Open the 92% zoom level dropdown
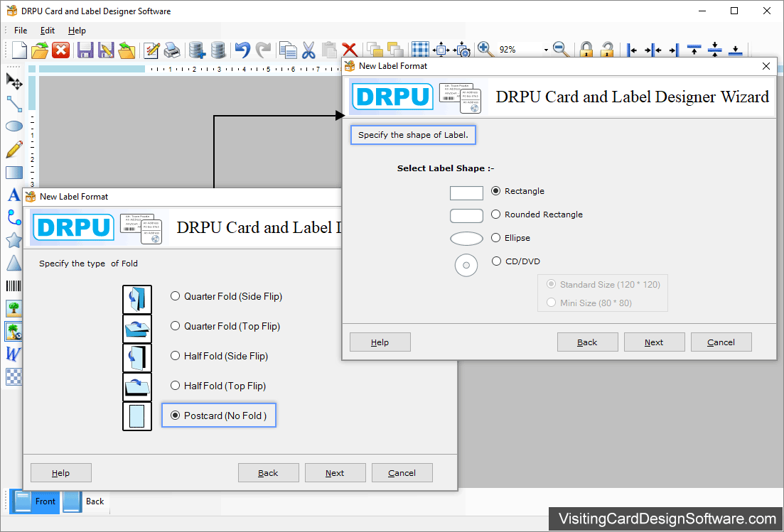Image resolution: width=784 pixels, height=532 pixels. [x=546, y=50]
